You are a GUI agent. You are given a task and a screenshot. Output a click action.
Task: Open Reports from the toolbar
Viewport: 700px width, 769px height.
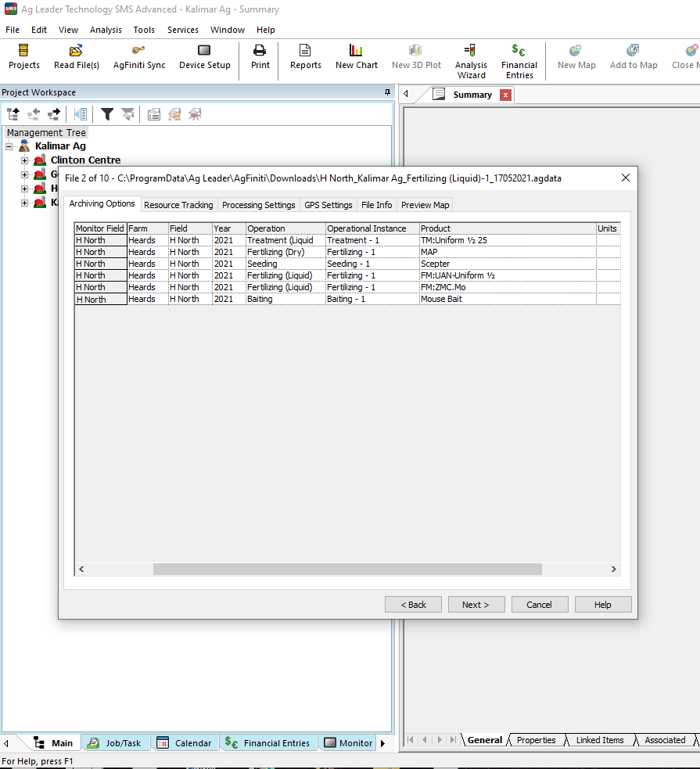[x=305, y=56]
